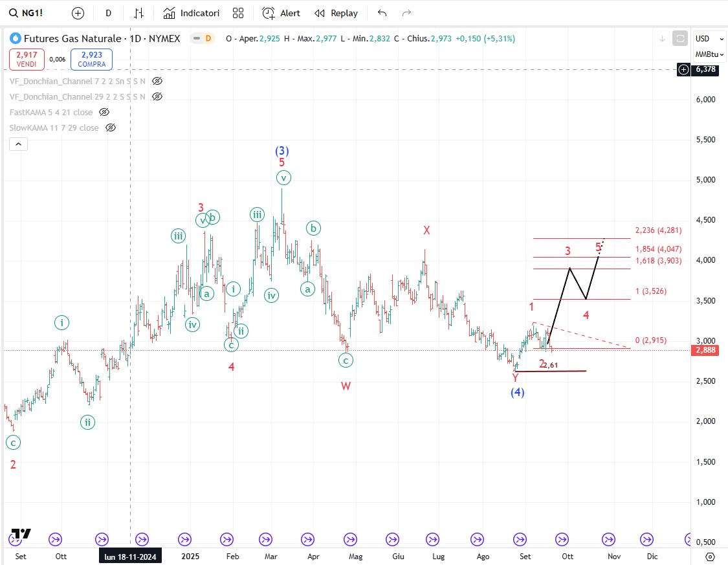Image resolution: width=728 pixels, height=565 pixels.
Task: Open chart settings gear at bottom right
Action: point(710,557)
